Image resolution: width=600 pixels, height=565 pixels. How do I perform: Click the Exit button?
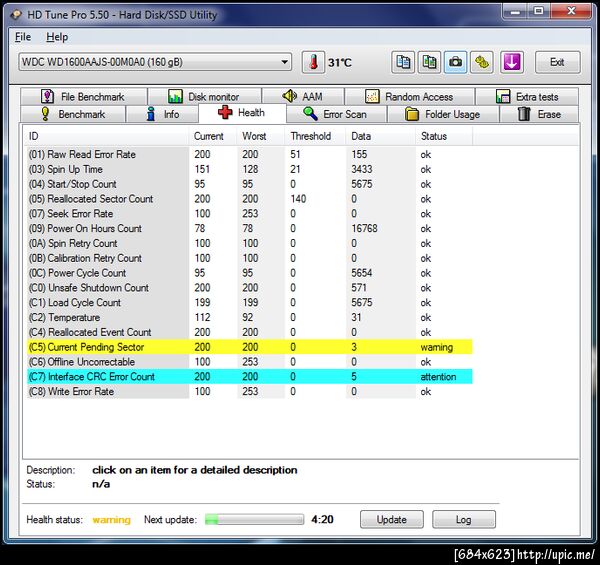[x=558, y=62]
